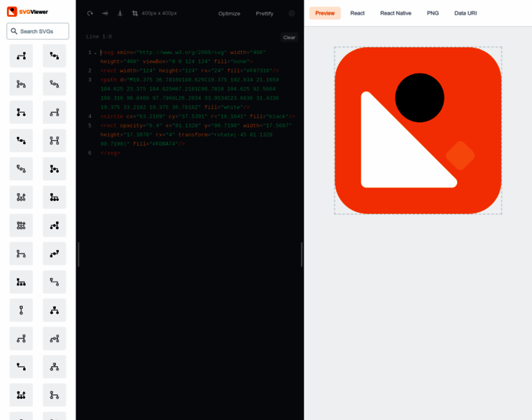This screenshot has width=532, height=420.
Task: Select the solid three-node hierarchy tree thumbnail
Action: 55,310
